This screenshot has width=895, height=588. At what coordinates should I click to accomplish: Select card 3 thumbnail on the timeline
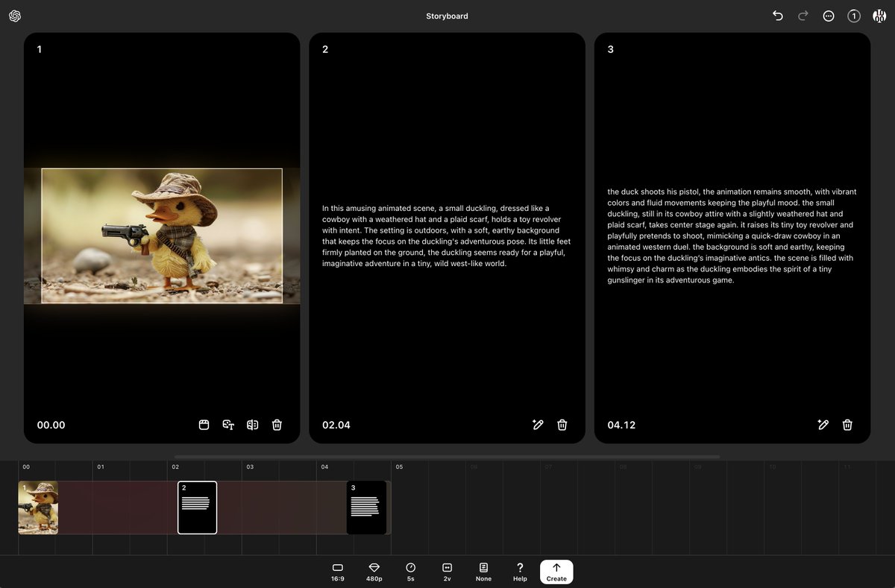tap(367, 508)
